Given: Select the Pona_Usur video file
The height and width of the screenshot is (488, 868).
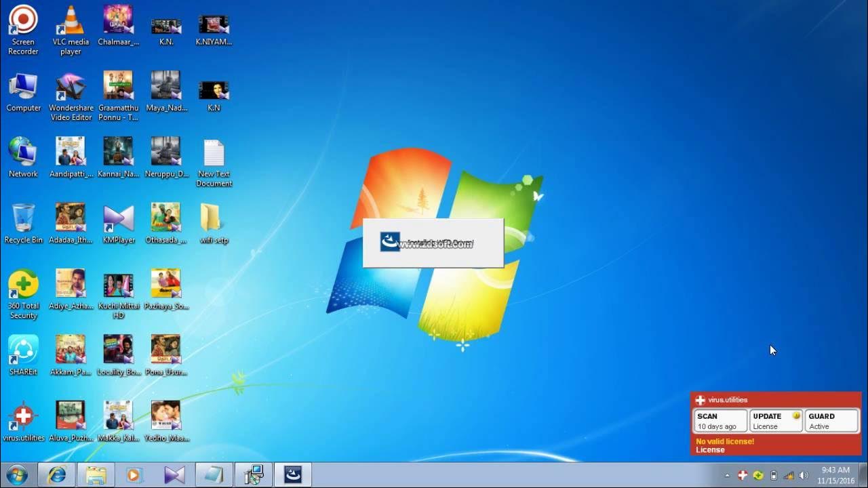Looking at the screenshot, I should [166, 356].
